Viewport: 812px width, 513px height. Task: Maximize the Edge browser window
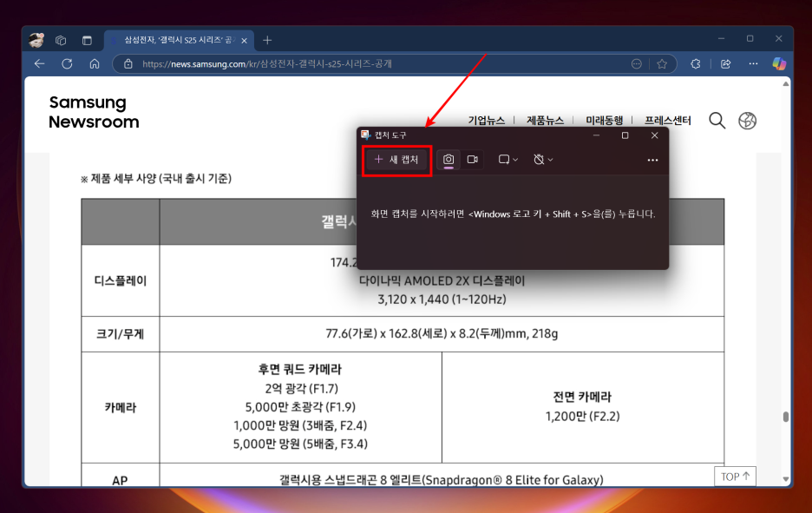(750, 39)
